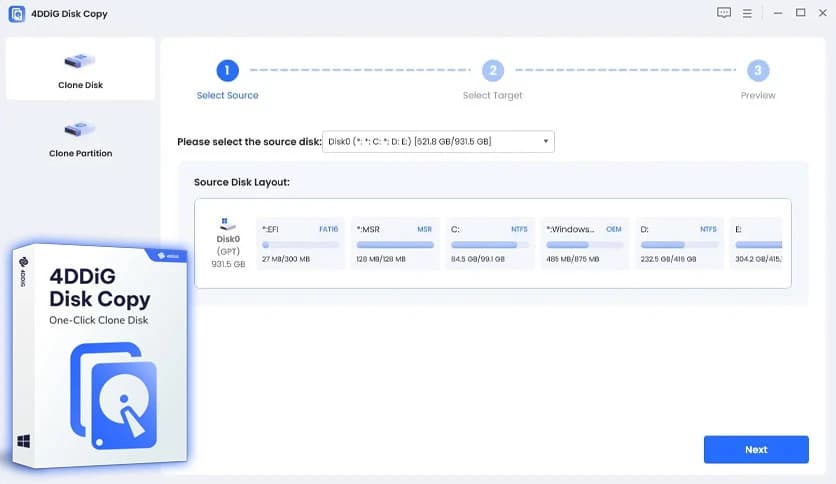Select step 1 Select Source circle
The height and width of the screenshot is (484, 836).
pos(227,70)
